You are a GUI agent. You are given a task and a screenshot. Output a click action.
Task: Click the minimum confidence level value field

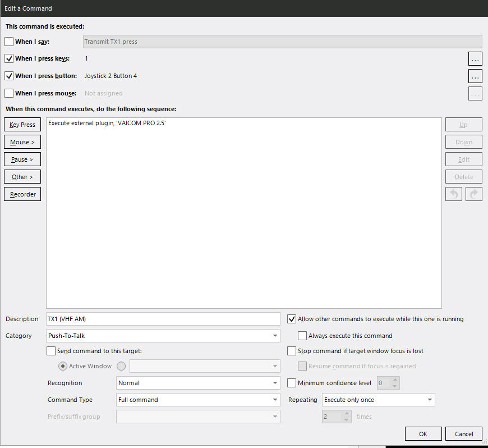point(384,383)
